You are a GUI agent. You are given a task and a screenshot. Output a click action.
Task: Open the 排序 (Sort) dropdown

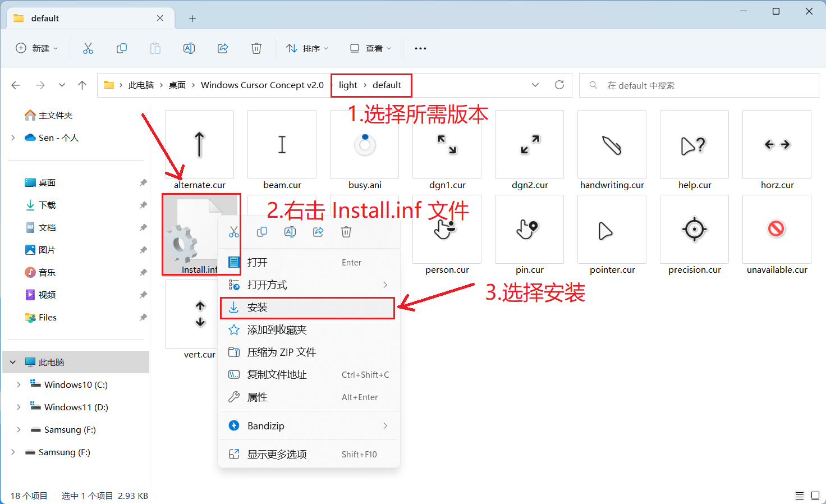[307, 48]
